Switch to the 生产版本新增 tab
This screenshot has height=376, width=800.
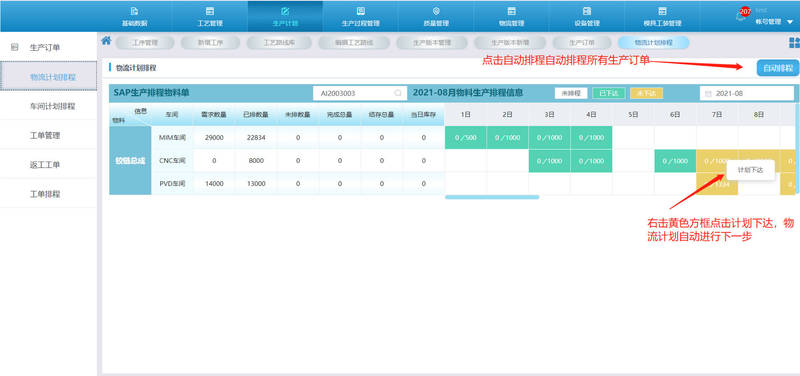[x=510, y=43]
